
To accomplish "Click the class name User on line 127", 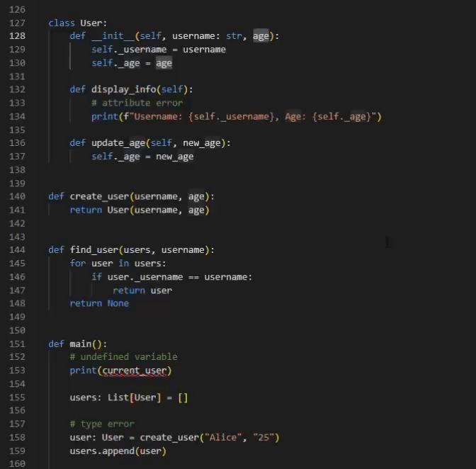I will pos(91,23).
